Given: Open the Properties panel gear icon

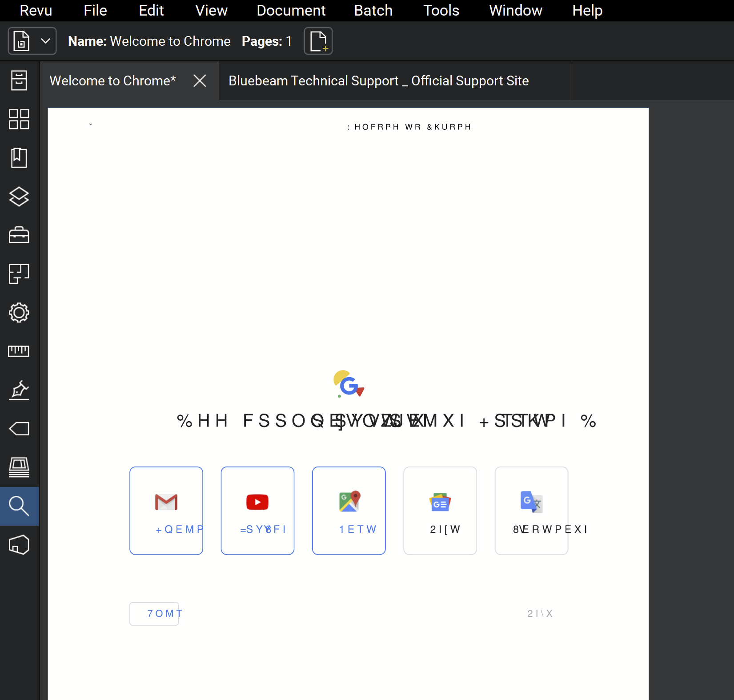Looking at the screenshot, I should (x=19, y=313).
